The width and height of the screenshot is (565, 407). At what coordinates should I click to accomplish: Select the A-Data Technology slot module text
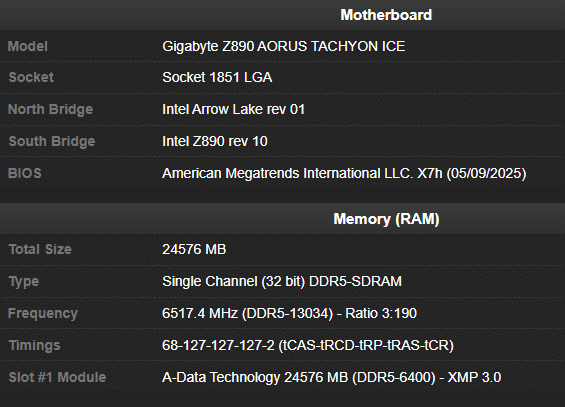pyautogui.click(x=332, y=377)
